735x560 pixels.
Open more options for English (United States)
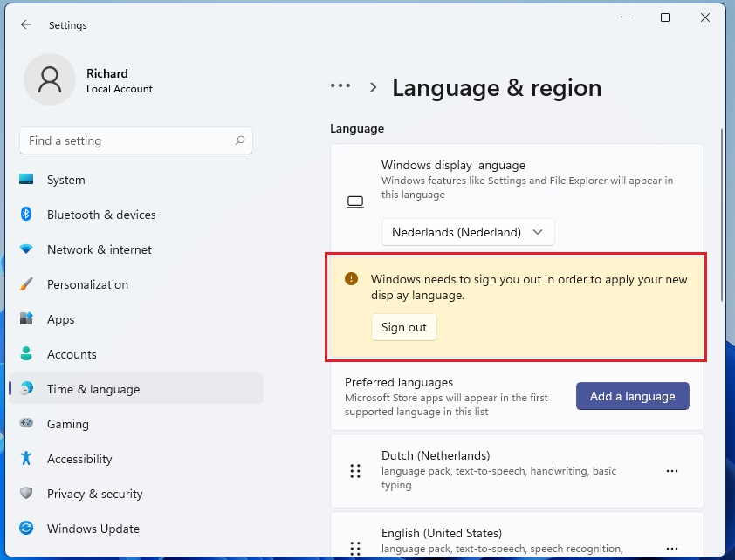pyautogui.click(x=672, y=548)
